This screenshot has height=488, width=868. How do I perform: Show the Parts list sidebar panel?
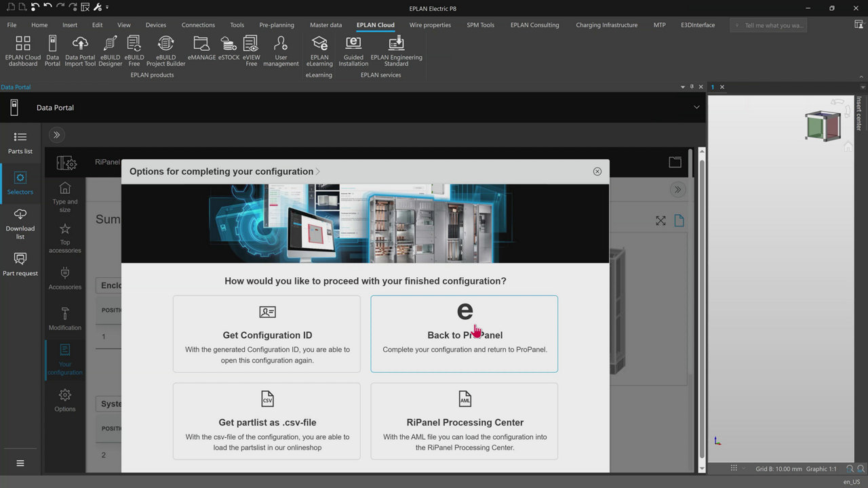pos(20,142)
